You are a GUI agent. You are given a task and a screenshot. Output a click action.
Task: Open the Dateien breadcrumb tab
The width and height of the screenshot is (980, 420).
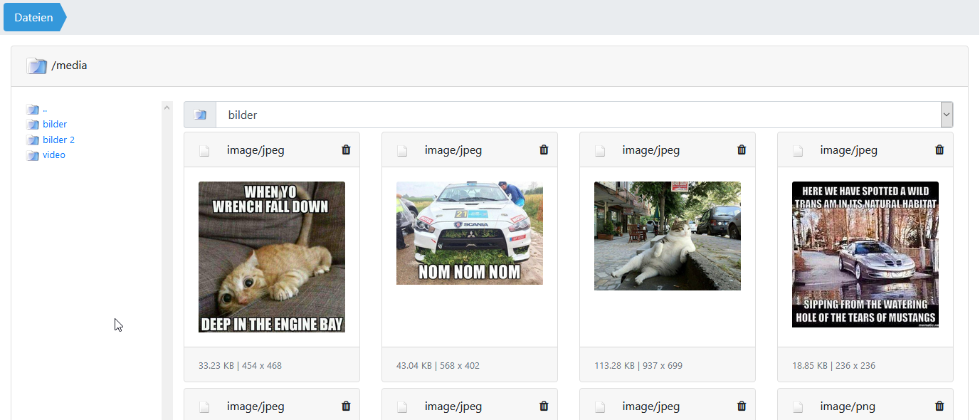33,17
